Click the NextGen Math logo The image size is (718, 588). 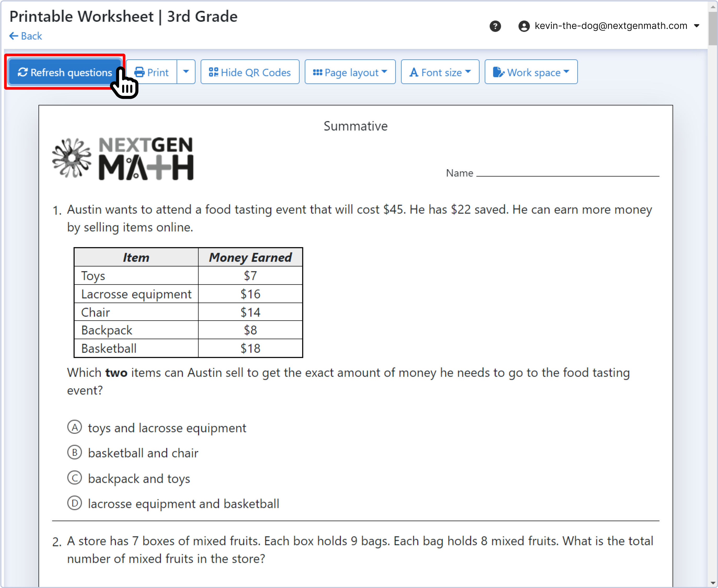click(x=123, y=158)
